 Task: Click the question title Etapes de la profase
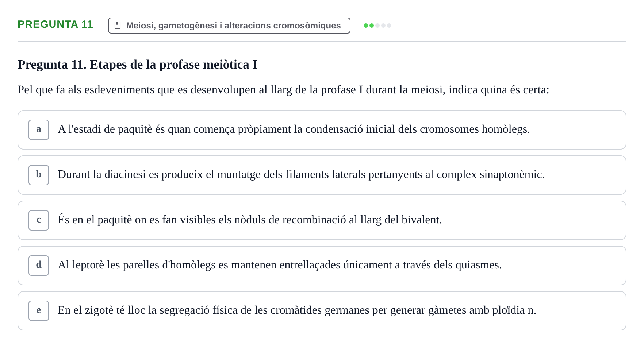tap(137, 65)
